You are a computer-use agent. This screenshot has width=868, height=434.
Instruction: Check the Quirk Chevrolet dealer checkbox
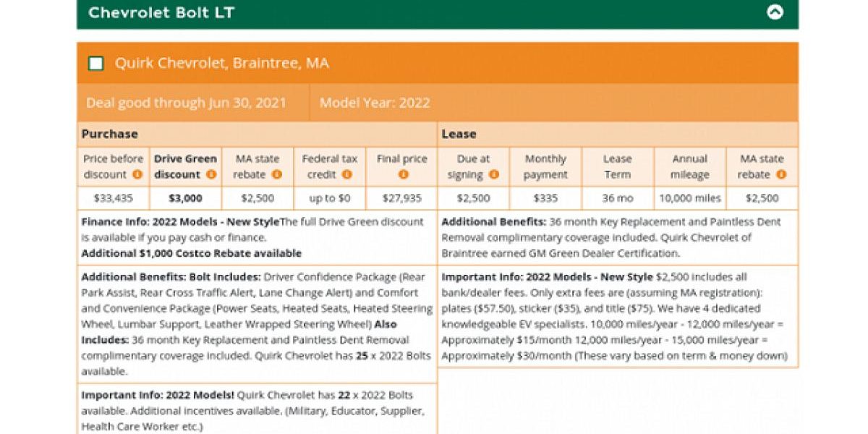pyautogui.click(x=95, y=64)
